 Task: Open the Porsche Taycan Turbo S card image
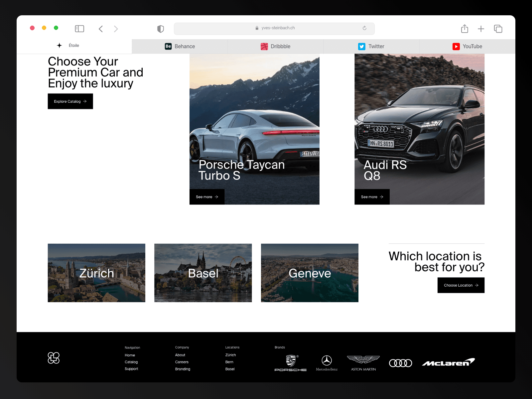254,129
